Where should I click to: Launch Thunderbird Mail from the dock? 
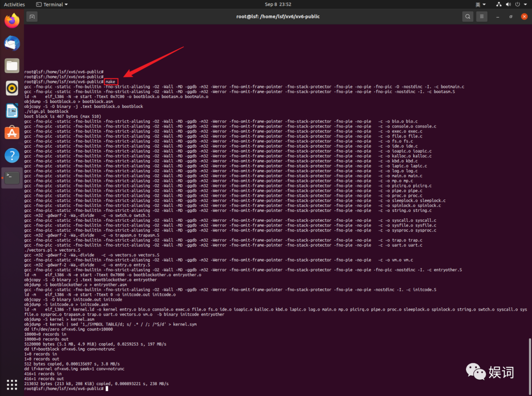tap(12, 43)
